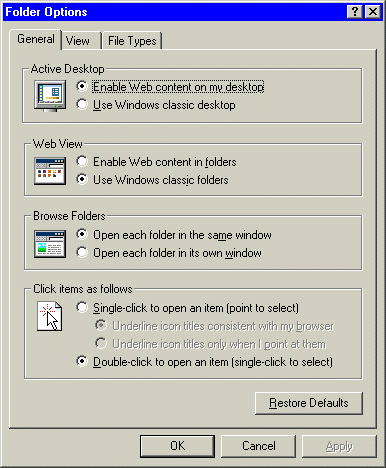This screenshot has height=468, width=386.
Task: Open the File Types tab
Action: (x=132, y=41)
